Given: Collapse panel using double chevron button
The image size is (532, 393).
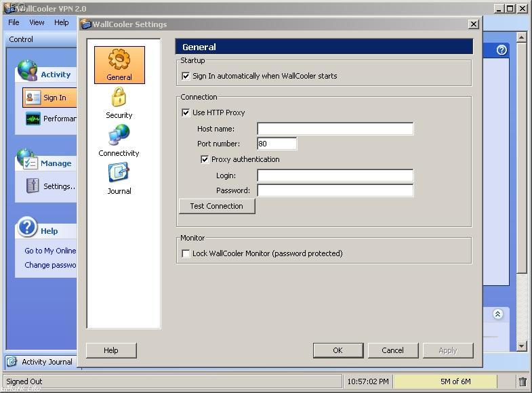Looking at the screenshot, I should point(497,314).
